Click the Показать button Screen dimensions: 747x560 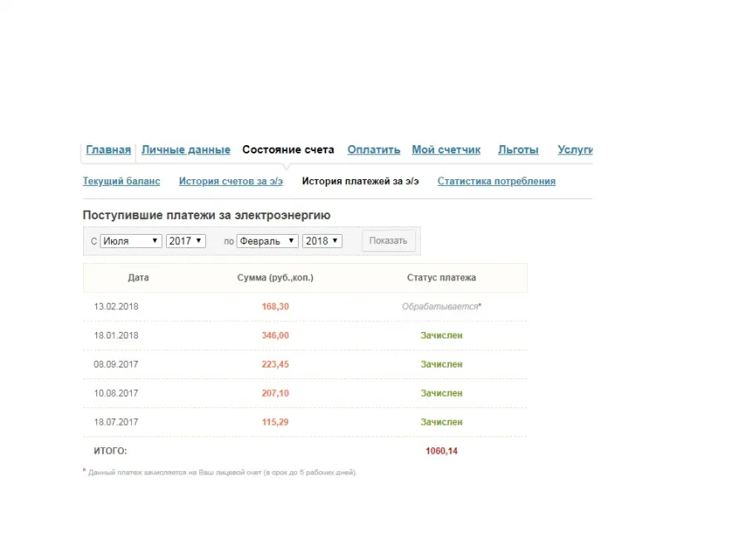(x=388, y=241)
